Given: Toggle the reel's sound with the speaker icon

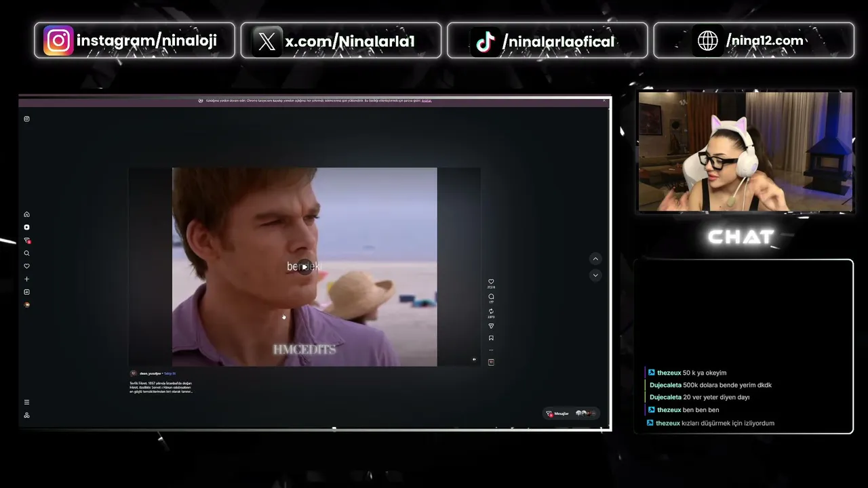Looking at the screenshot, I should pyautogui.click(x=474, y=360).
